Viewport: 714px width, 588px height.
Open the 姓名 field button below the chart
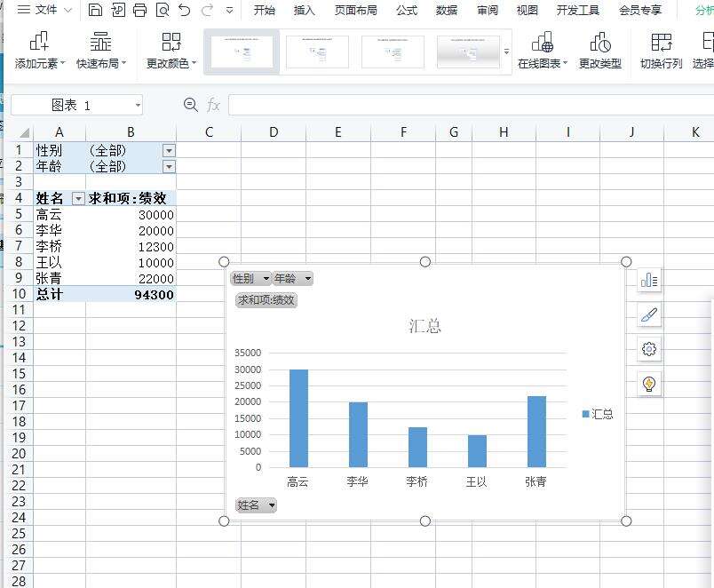256,505
